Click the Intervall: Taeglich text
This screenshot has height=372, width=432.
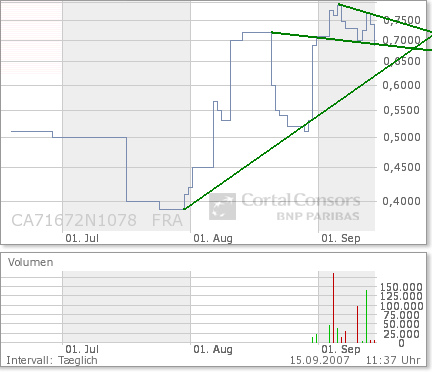[52, 361]
